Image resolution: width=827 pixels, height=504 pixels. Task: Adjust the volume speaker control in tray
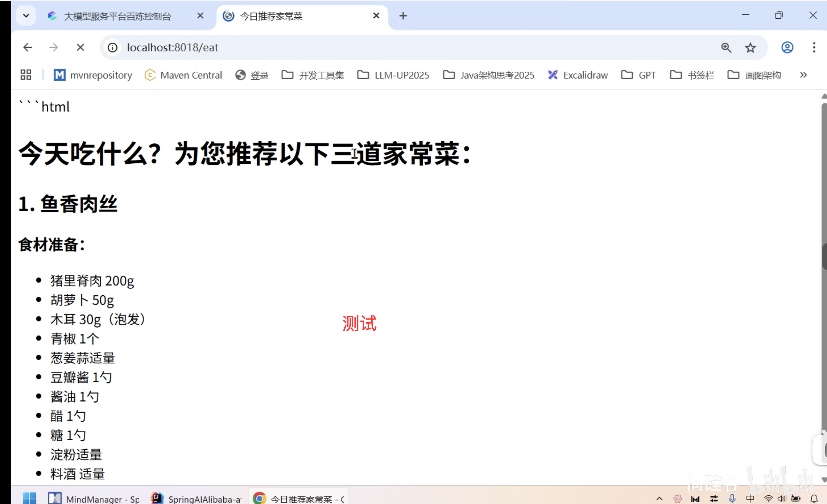click(x=781, y=499)
